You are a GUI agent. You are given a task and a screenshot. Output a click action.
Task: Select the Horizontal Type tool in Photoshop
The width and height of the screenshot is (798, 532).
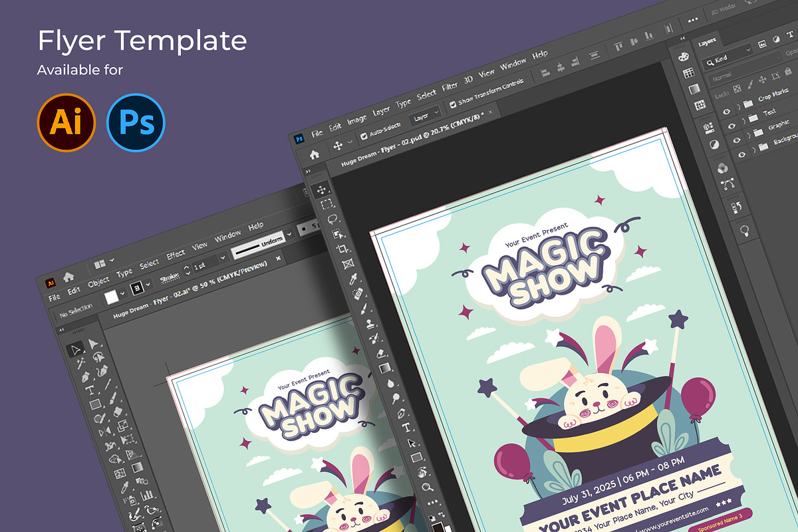point(407,427)
